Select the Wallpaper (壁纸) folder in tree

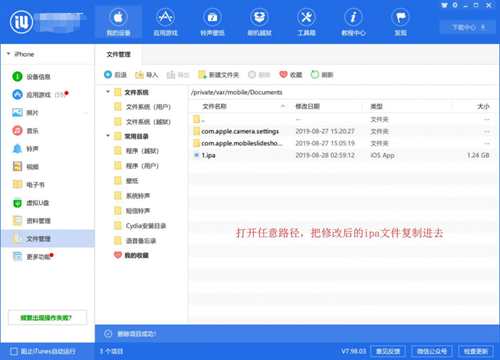tap(126, 181)
